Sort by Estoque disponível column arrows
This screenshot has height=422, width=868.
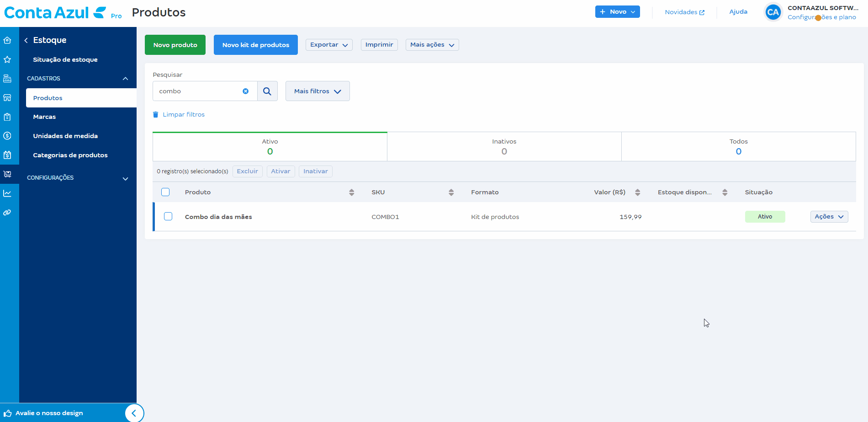click(x=725, y=192)
